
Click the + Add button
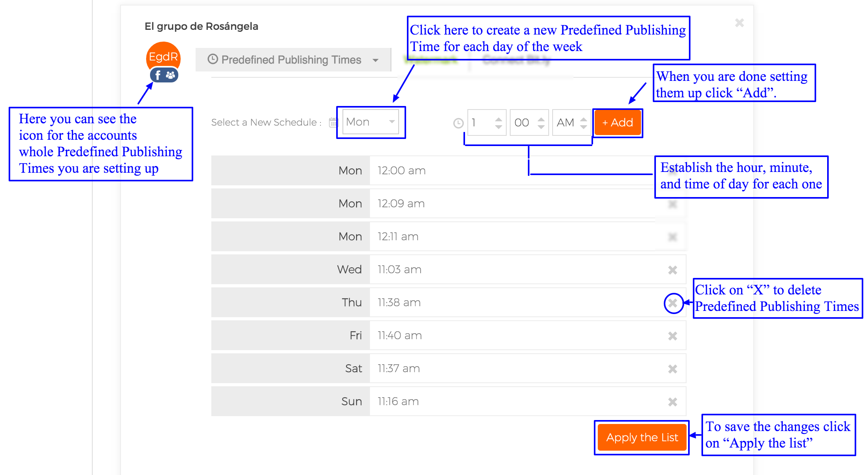[x=617, y=122]
